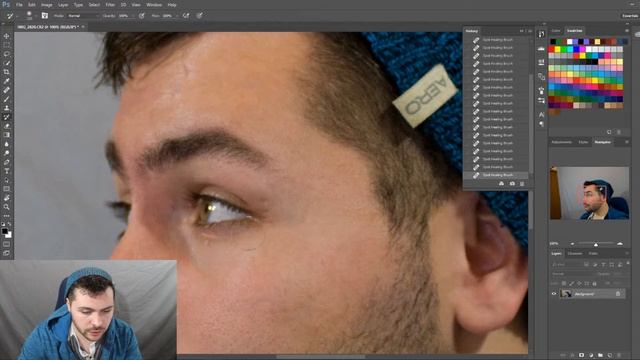
Task: Select the Zoom tool
Action: point(7,207)
